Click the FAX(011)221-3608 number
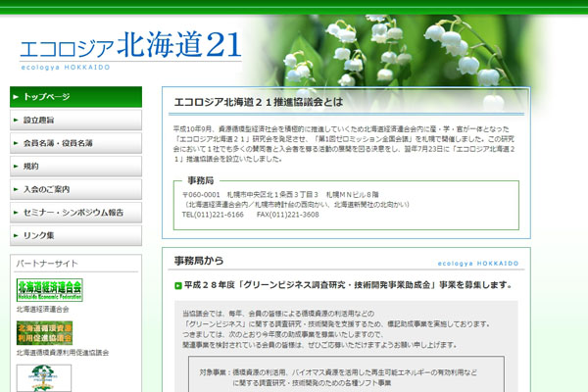 pos(287,215)
